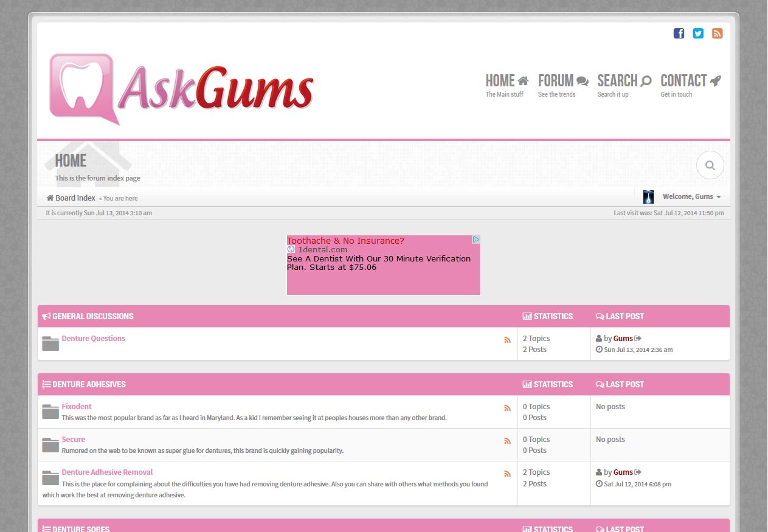Click the Twitter icon in header

[698, 33]
